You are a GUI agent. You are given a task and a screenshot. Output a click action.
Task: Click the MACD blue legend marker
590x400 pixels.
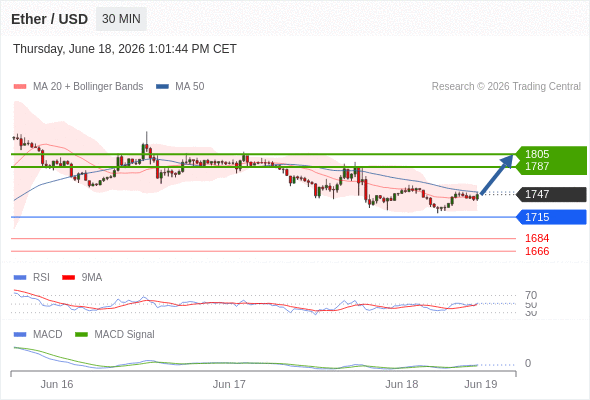20,334
